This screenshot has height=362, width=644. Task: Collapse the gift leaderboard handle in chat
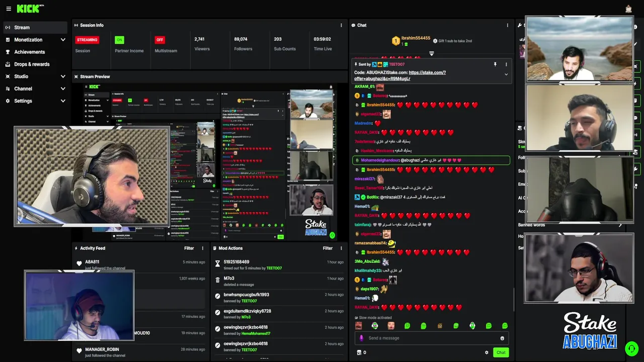[431, 53]
